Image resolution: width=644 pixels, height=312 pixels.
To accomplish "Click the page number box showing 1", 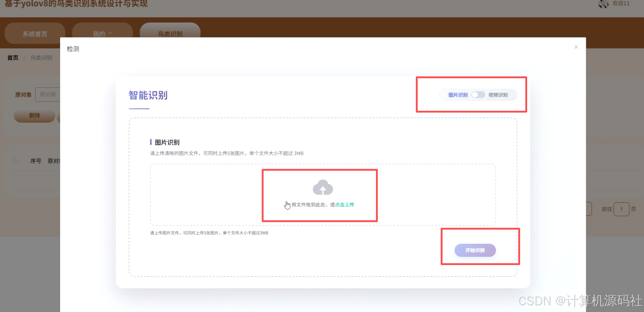I will click(622, 209).
